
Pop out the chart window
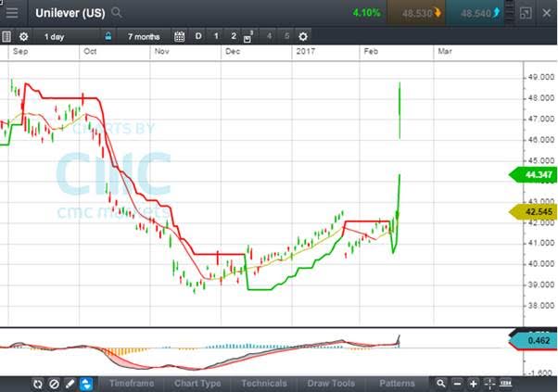(526, 13)
